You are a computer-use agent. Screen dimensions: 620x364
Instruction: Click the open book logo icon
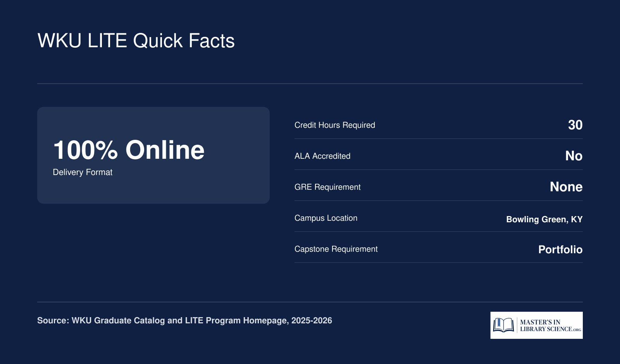point(503,325)
